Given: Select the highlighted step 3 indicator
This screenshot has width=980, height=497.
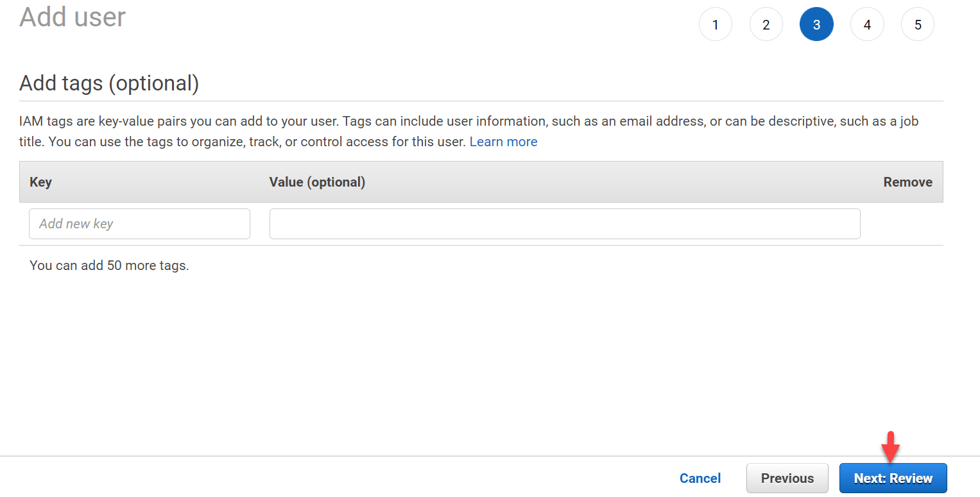Looking at the screenshot, I should tap(816, 24).
